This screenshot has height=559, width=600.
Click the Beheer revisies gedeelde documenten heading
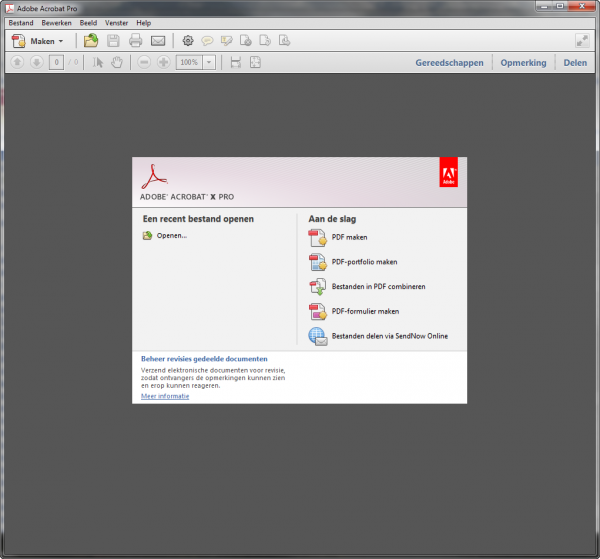[204, 359]
